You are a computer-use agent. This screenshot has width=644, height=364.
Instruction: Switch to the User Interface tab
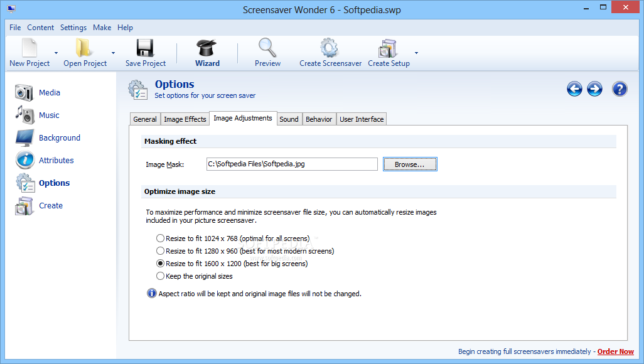pos(362,119)
